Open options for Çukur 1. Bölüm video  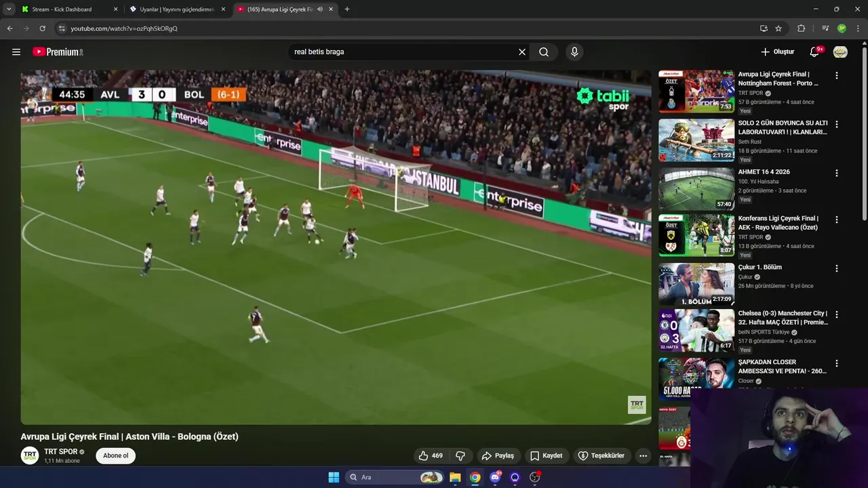tap(836, 268)
